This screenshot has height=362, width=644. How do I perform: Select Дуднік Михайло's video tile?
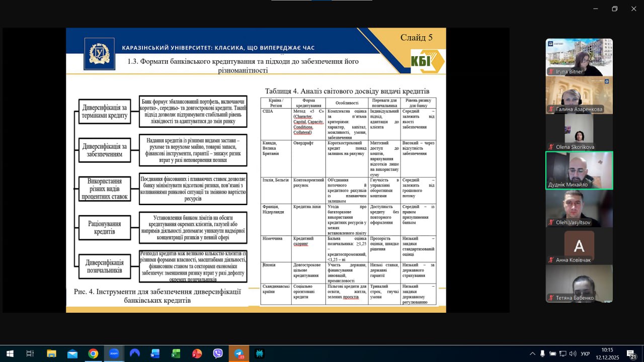[x=579, y=170]
